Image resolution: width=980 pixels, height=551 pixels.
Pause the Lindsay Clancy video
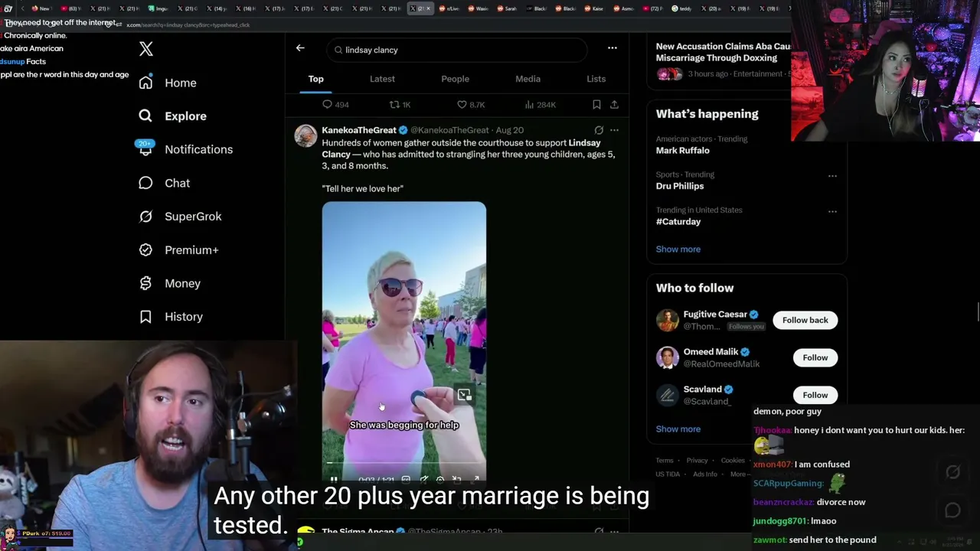(x=334, y=480)
